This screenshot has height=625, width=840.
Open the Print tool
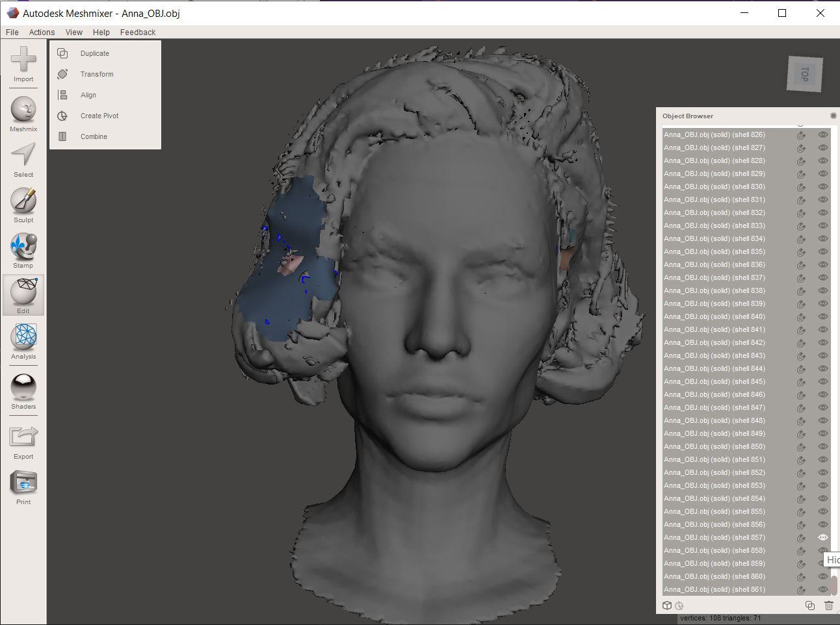tap(23, 485)
